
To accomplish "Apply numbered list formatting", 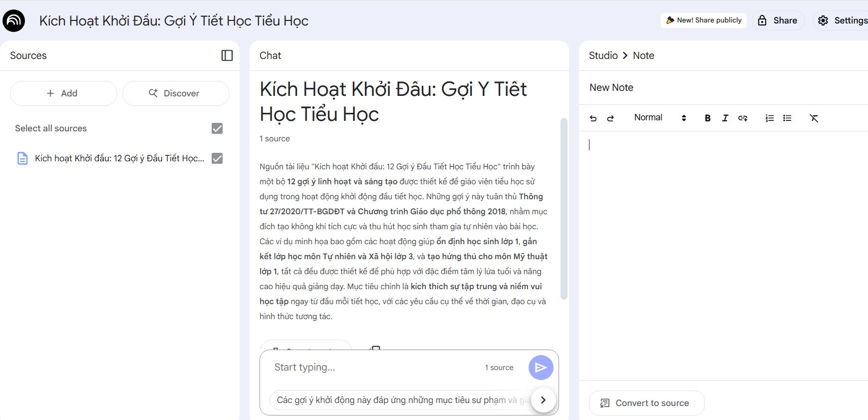I will (770, 118).
